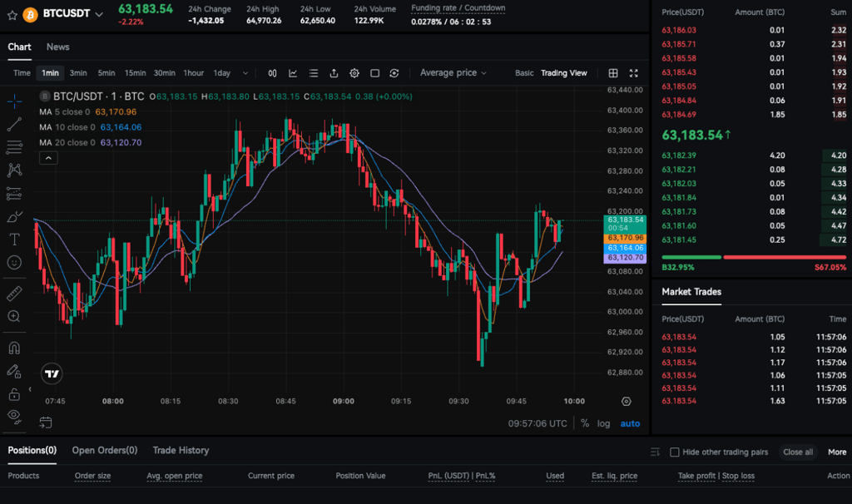Toggle lock all drawing tools
Viewport: 852px width, 504px height.
tap(15, 393)
